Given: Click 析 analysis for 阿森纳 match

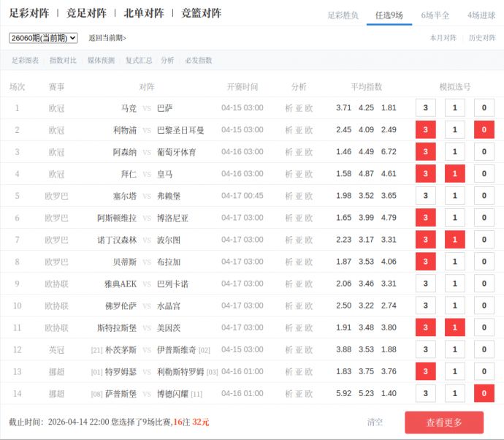Looking at the screenshot, I should [289, 152].
